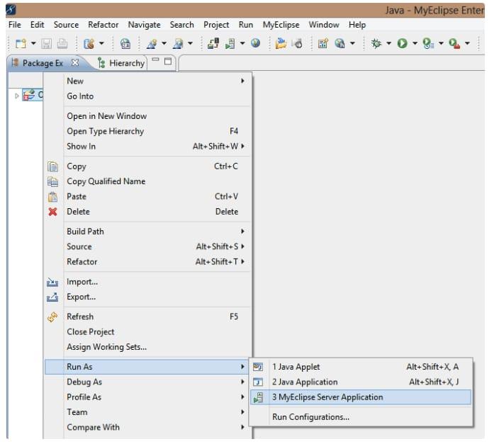Click the green Run button icon
504x444 pixels.
402,44
